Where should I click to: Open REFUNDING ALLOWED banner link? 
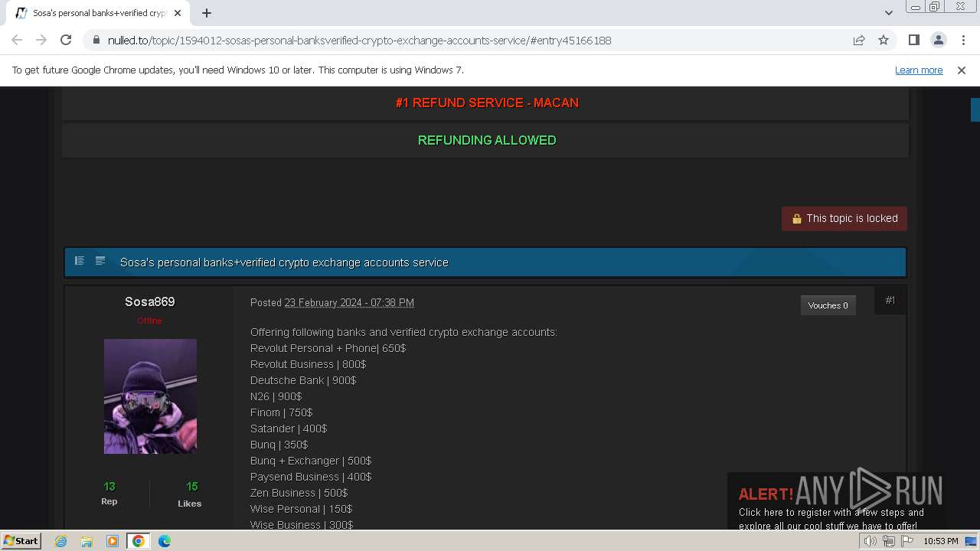tap(487, 140)
